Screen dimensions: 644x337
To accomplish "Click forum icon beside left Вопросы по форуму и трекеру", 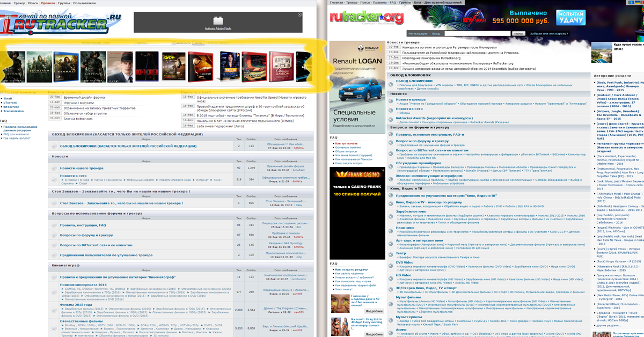I will (54, 235).
